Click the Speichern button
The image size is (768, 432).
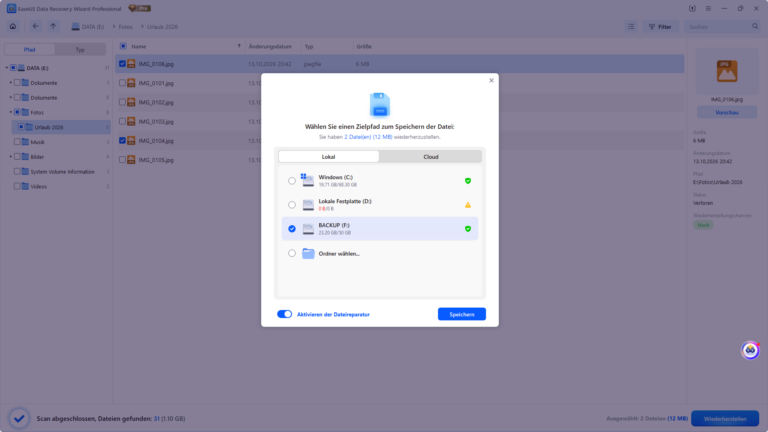click(x=461, y=314)
